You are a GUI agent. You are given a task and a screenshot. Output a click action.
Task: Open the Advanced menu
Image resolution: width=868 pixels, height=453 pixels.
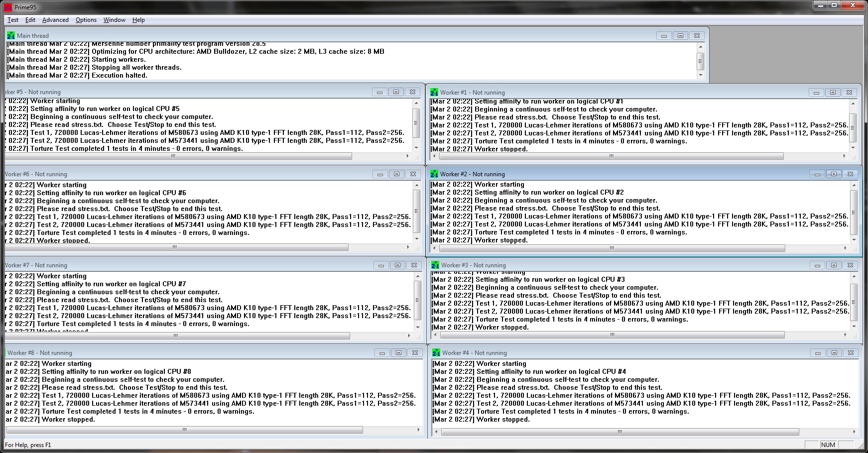[x=55, y=20]
